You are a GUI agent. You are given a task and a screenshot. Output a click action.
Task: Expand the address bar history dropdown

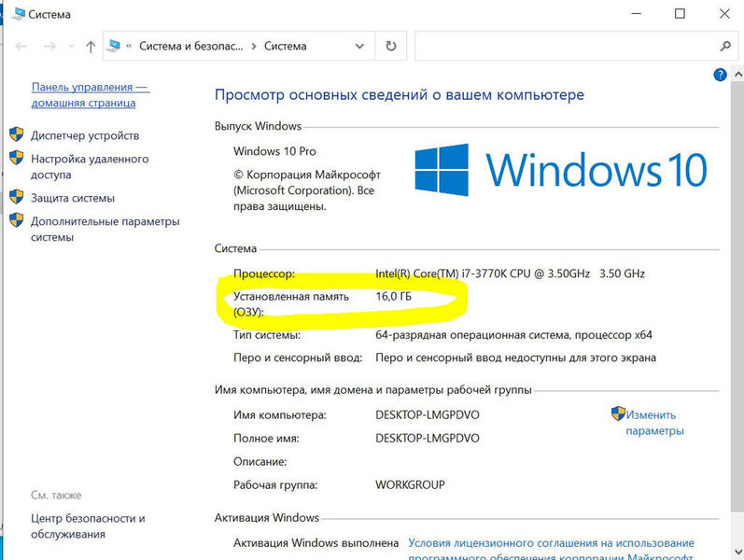(x=359, y=46)
